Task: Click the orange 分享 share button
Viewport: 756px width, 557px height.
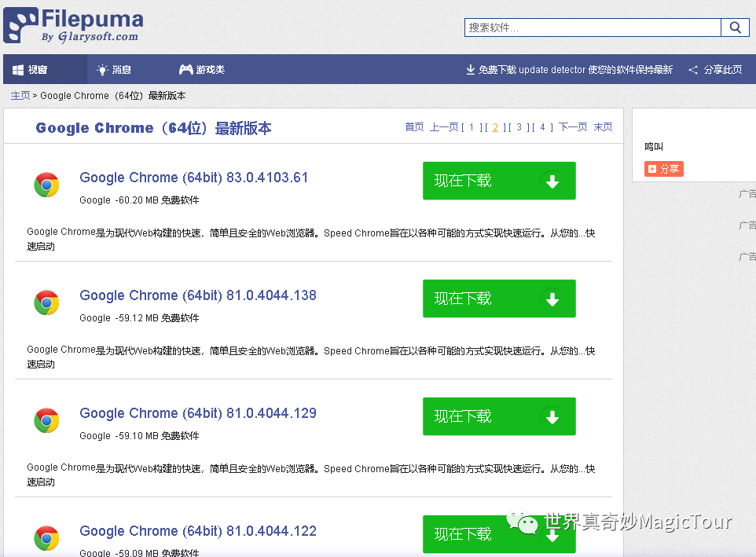Action: [663, 168]
